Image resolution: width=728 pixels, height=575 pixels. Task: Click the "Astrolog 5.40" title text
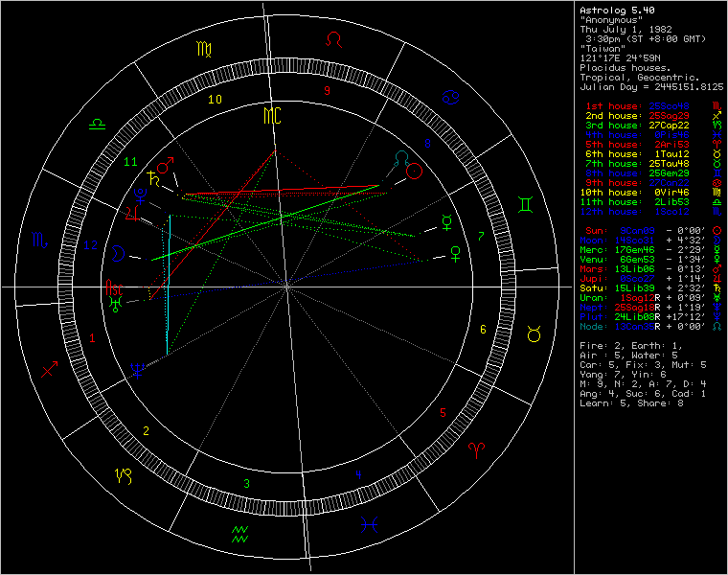pyautogui.click(x=618, y=10)
